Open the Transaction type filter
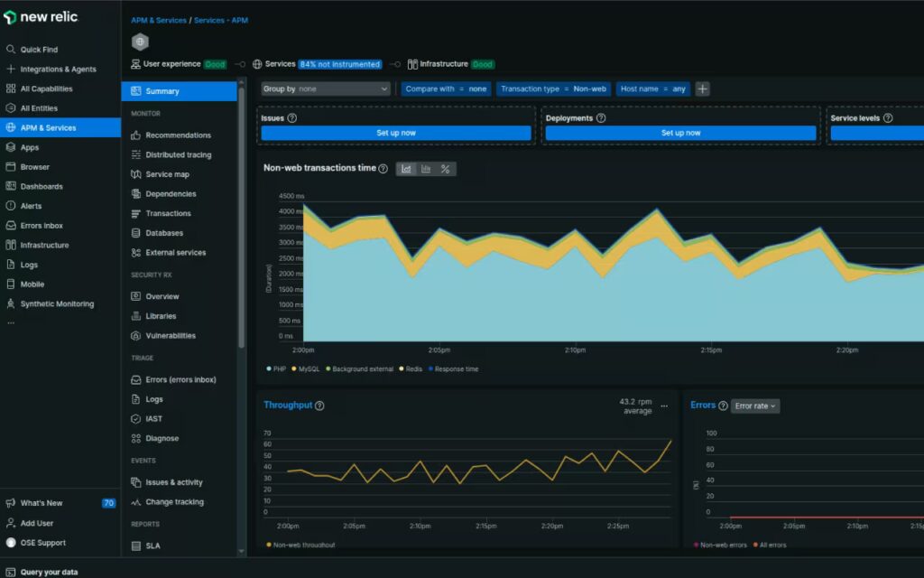Viewport: 924px width, 578px height. (553, 89)
